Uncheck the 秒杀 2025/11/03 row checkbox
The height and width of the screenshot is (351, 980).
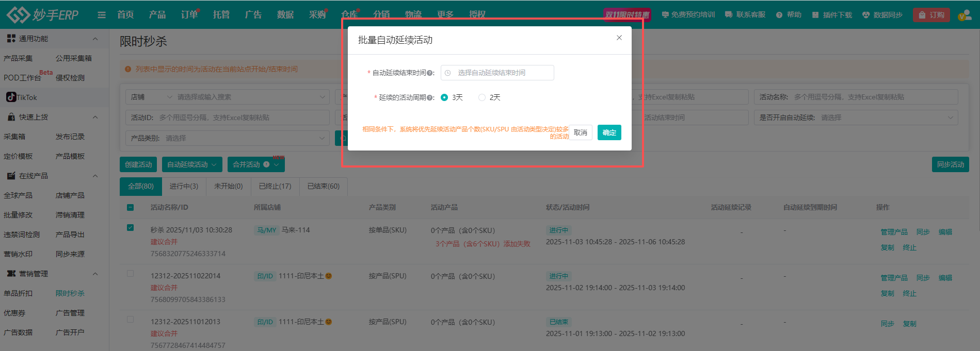pyautogui.click(x=130, y=228)
